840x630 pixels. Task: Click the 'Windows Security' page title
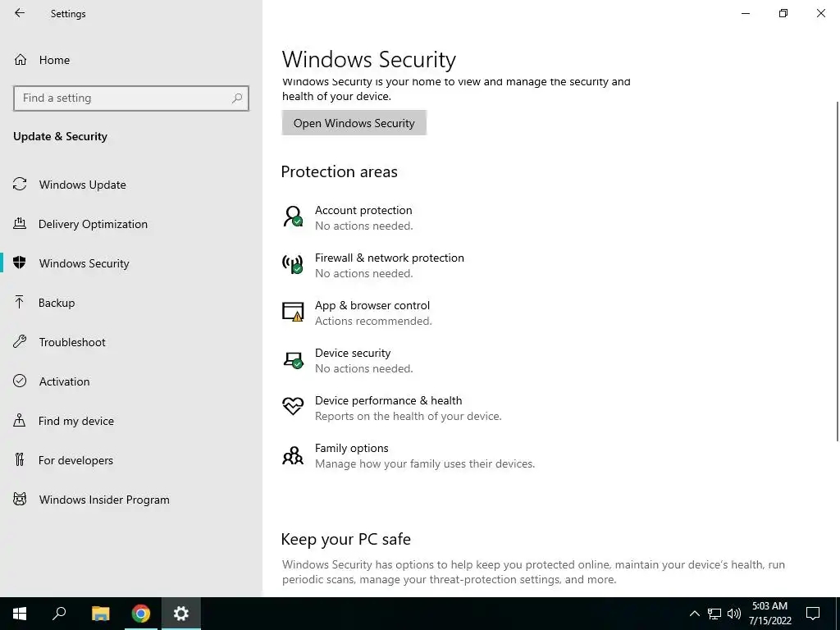(368, 59)
